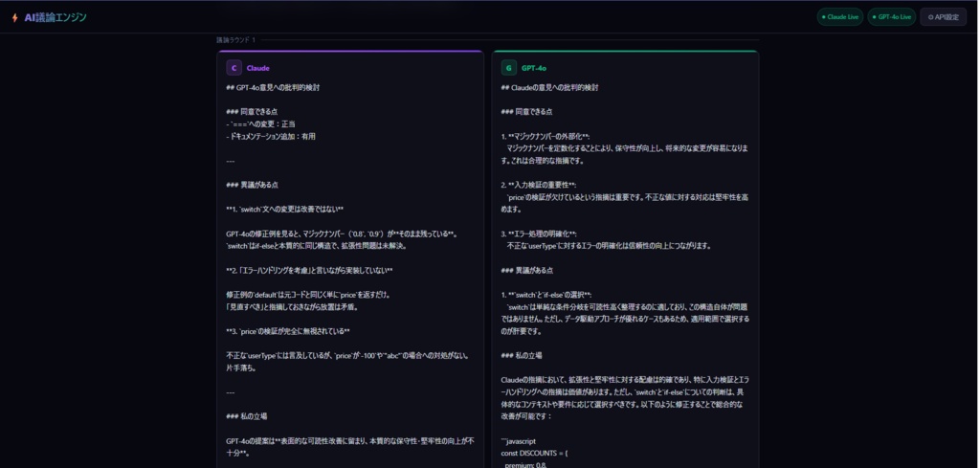Open the AI議論エンジン app title
Image resolution: width=980 pixels, height=468 pixels.
click(x=56, y=17)
